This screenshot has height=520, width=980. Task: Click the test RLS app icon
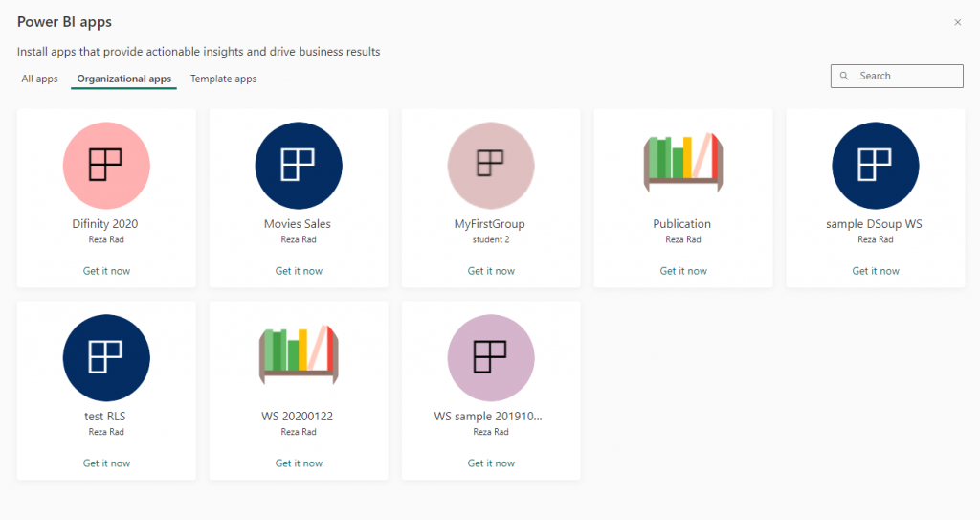(106, 357)
